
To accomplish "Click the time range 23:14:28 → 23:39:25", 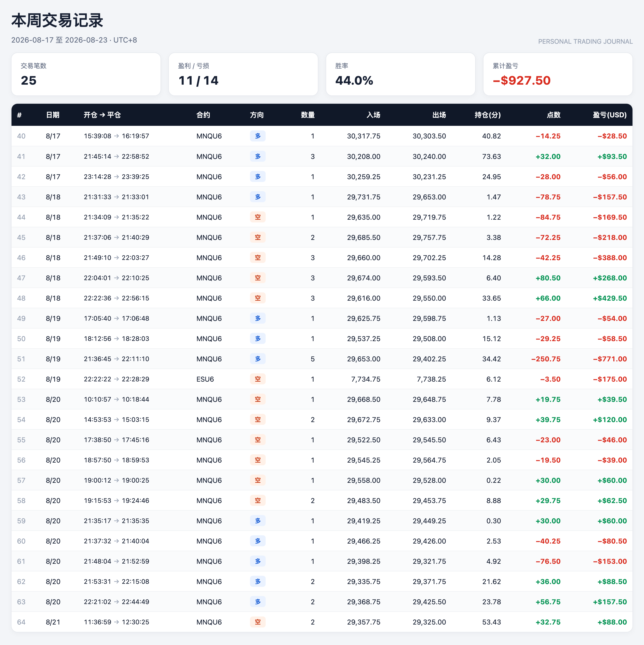I will (x=117, y=177).
